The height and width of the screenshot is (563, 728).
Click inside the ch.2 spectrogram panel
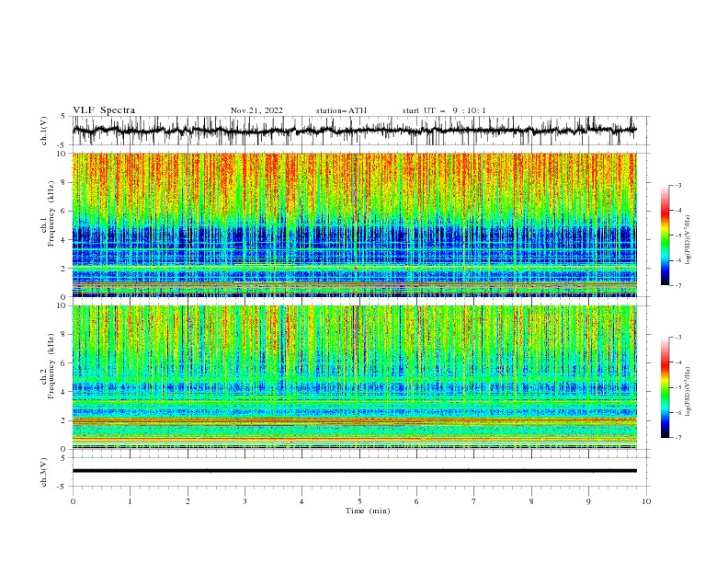tap(354, 377)
